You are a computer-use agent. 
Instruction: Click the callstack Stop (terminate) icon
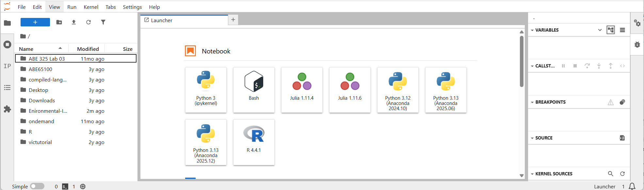575,66
